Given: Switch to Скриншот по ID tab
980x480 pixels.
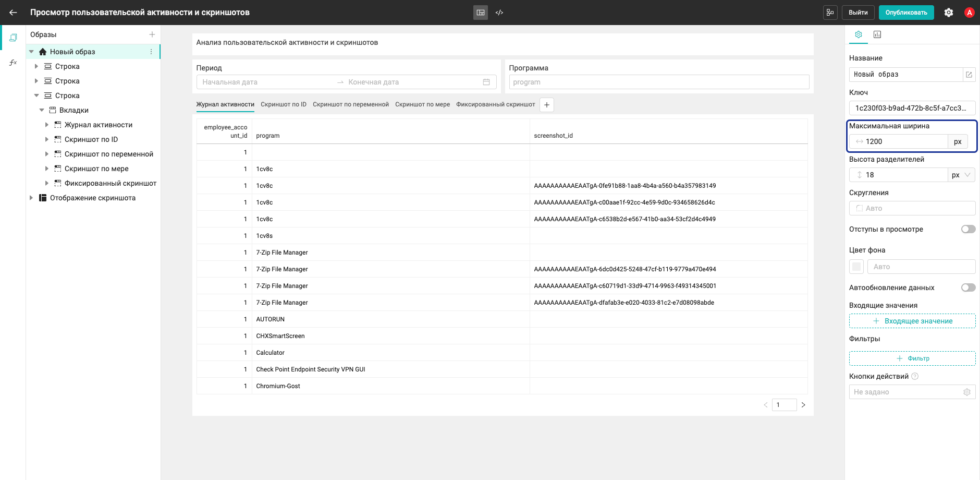Looking at the screenshot, I should point(284,104).
